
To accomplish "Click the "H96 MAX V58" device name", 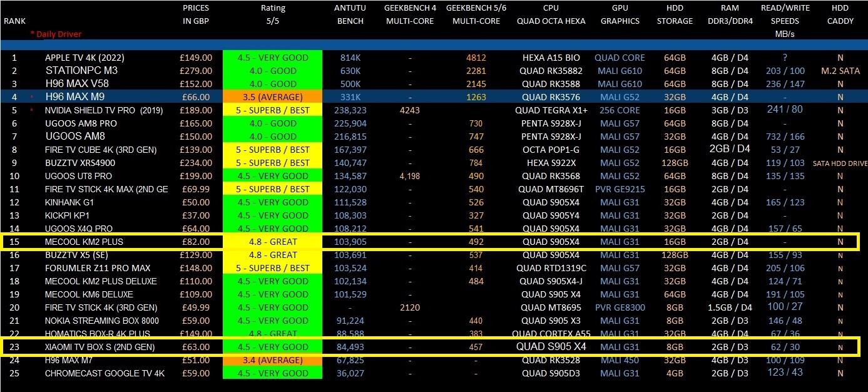I will click(x=76, y=84).
